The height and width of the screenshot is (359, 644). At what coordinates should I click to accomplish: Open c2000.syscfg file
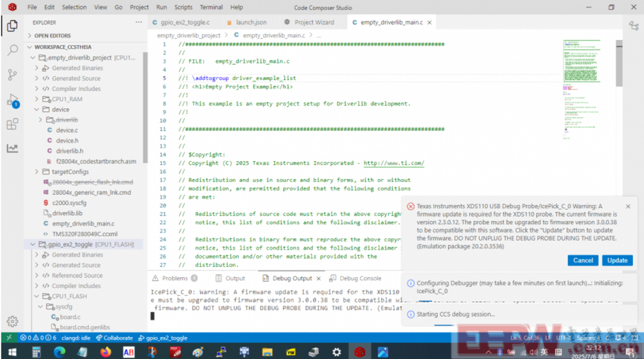coord(69,203)
